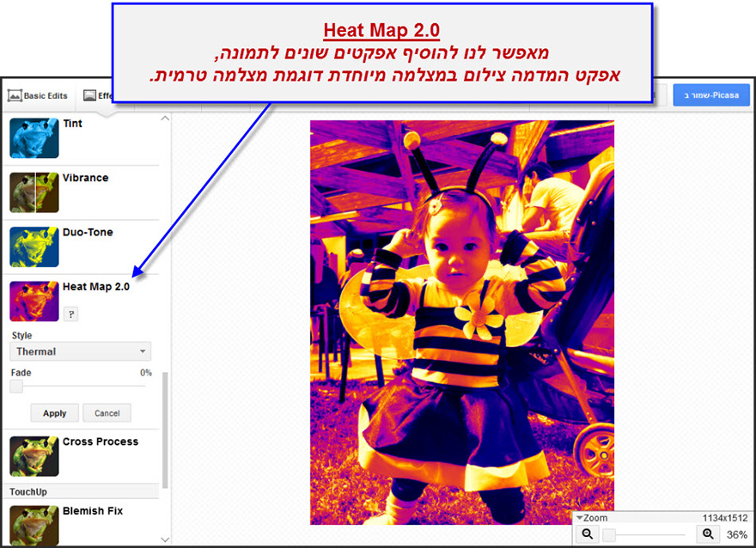Screen dimensions: 756x548
Task: Switch to the Basic Edits tab
Action: [x=38, y=95]
